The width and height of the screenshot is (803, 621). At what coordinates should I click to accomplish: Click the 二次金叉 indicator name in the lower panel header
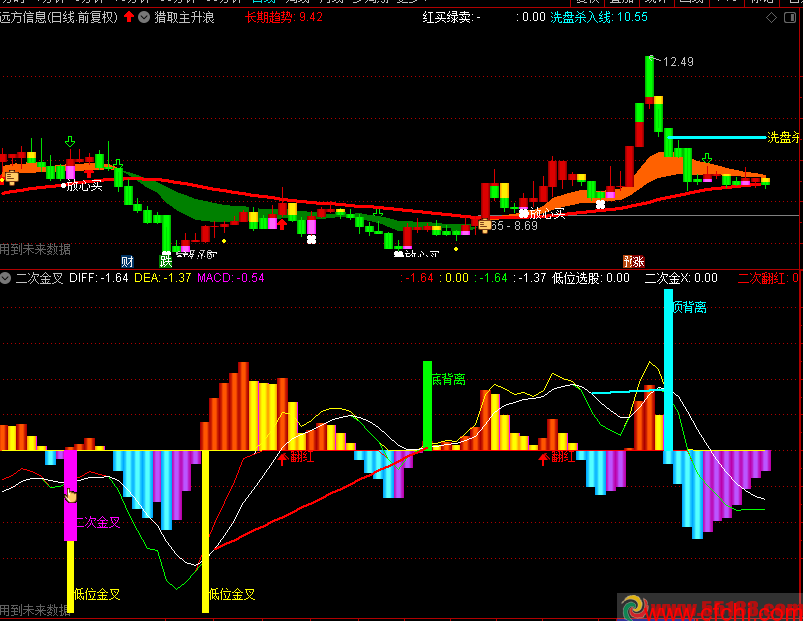point(39,278)
